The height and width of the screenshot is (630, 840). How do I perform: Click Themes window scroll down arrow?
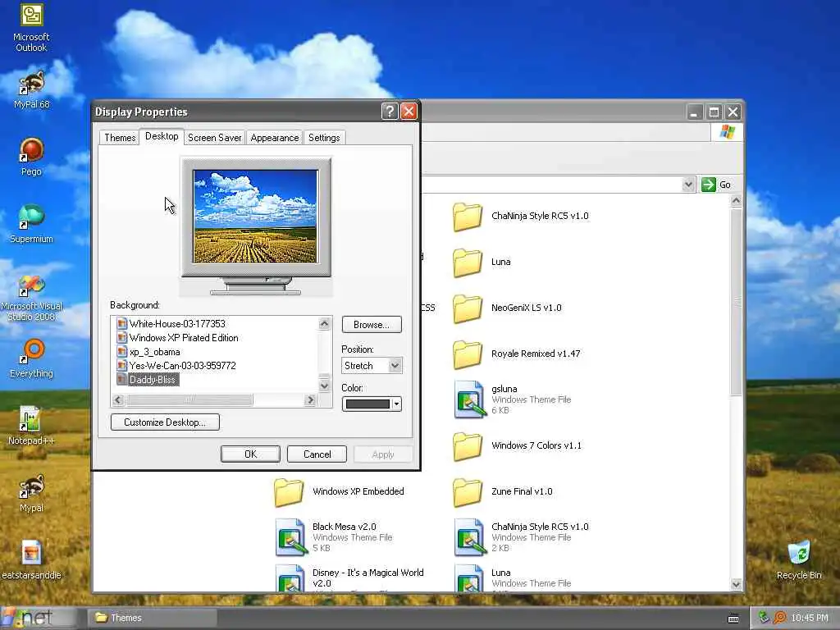coord(737,584)
